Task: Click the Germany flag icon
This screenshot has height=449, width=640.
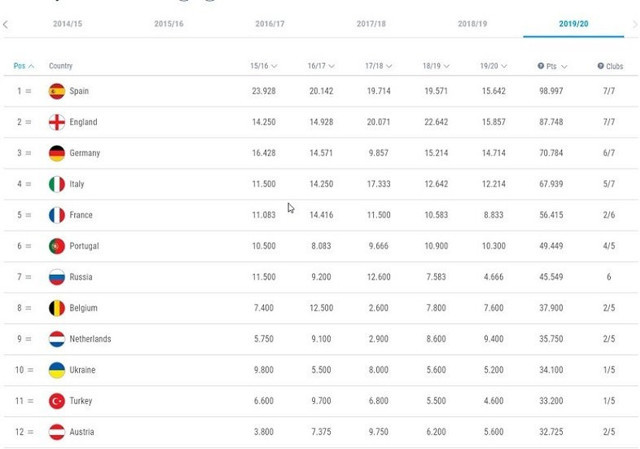Action: tap(57, 153)
